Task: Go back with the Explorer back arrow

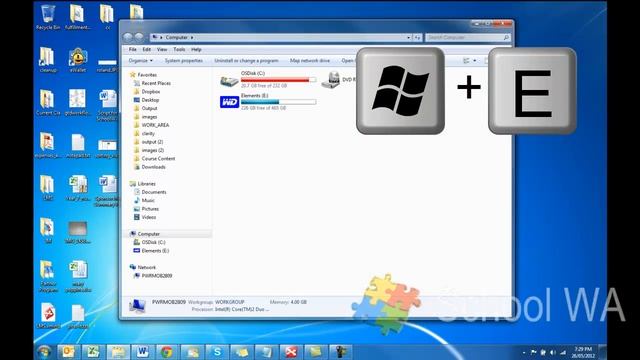Action: [x=128, y=37]
